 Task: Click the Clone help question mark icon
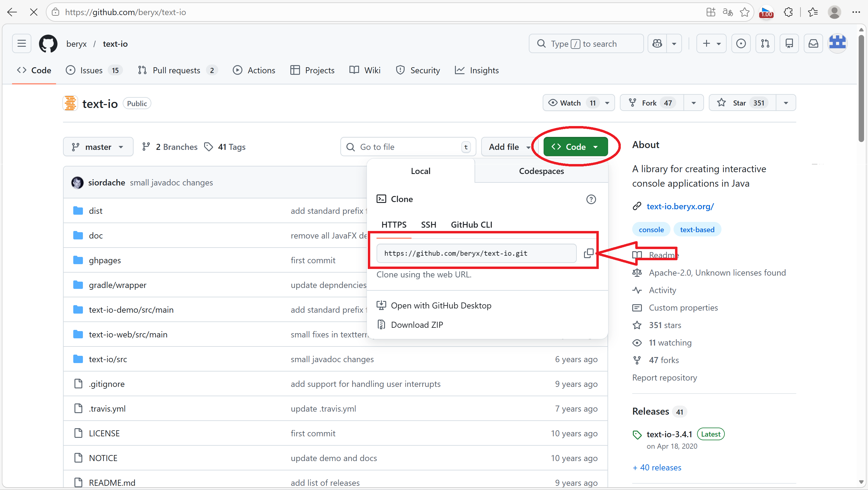click(591, 199)
